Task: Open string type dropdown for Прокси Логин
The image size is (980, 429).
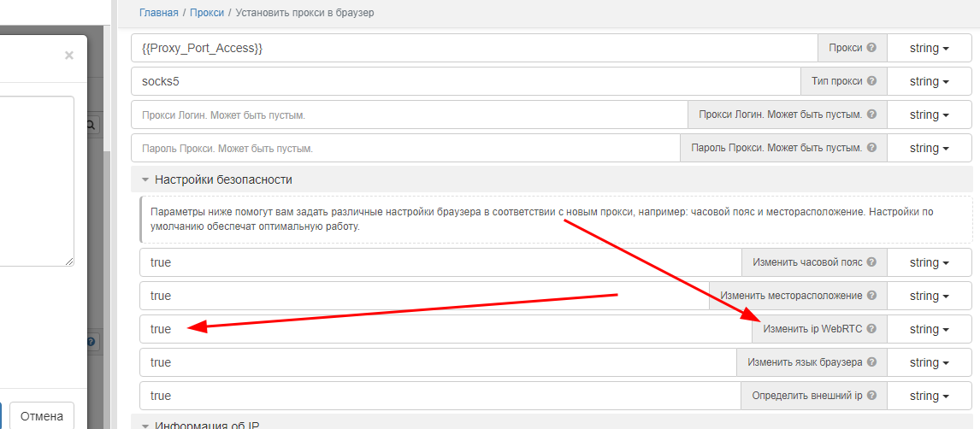Action: (x=930, y=115)
